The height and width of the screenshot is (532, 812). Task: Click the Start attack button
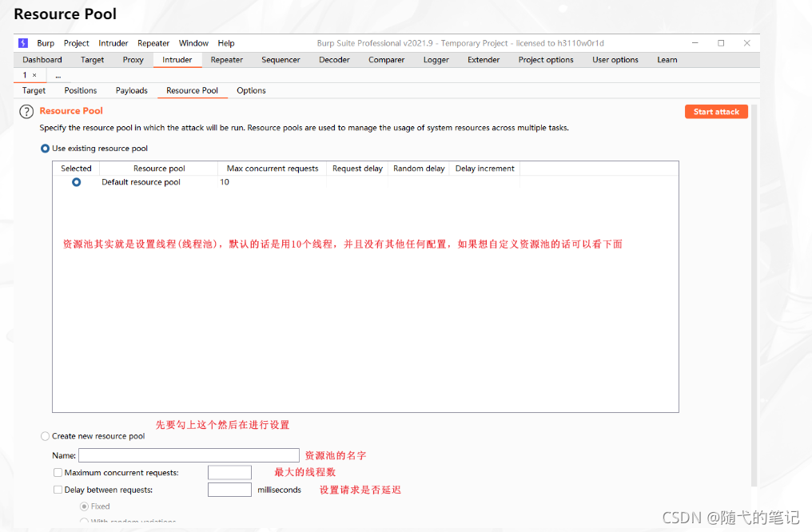[x=716, y=112]
